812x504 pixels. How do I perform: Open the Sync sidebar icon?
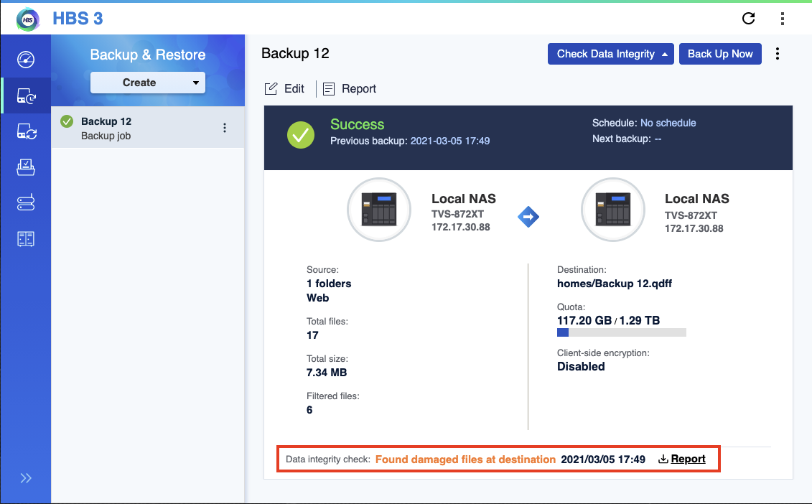pyautogui.click(x=26, y=131)
